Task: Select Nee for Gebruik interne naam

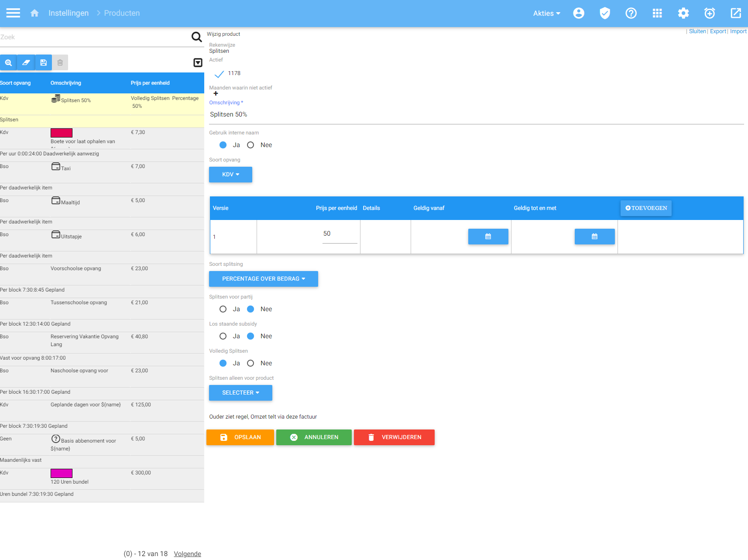Action: coord(250,145)
